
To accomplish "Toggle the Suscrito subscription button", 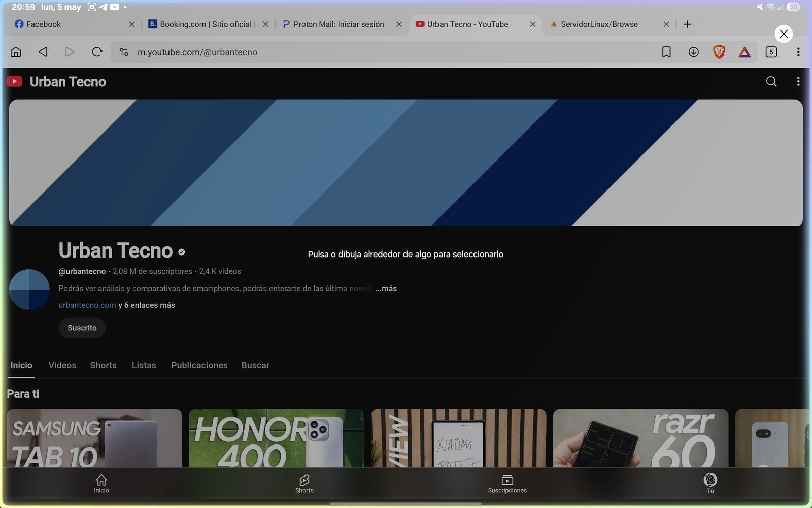I will tap(82, 328).
